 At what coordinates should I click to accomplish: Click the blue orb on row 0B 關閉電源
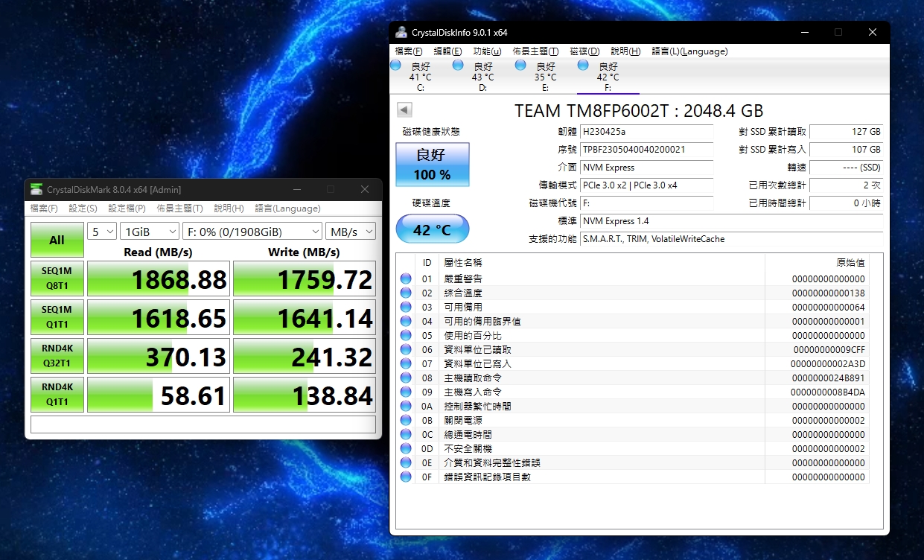pyautogui.click(x=406, y=420)
